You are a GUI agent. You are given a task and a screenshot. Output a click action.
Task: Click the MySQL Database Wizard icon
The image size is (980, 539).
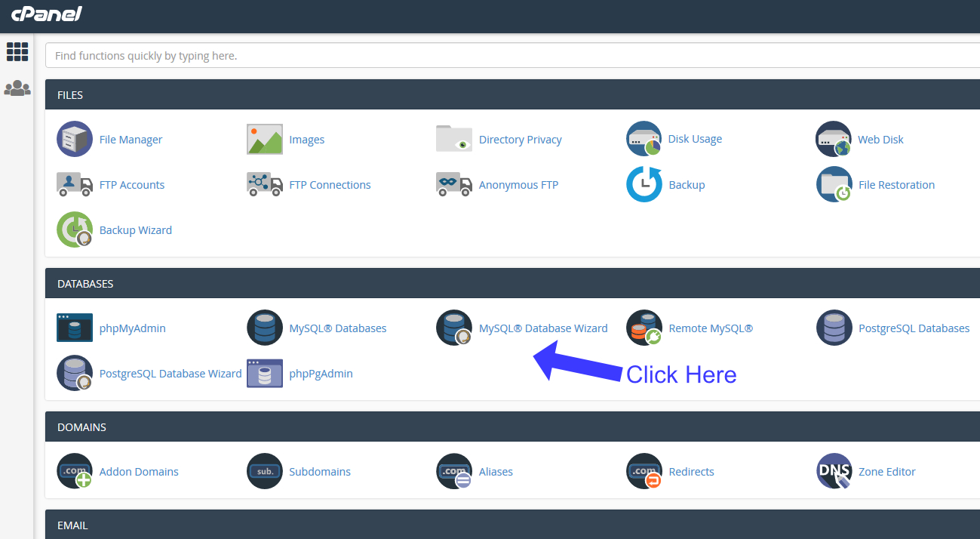[x=454, y=328]
